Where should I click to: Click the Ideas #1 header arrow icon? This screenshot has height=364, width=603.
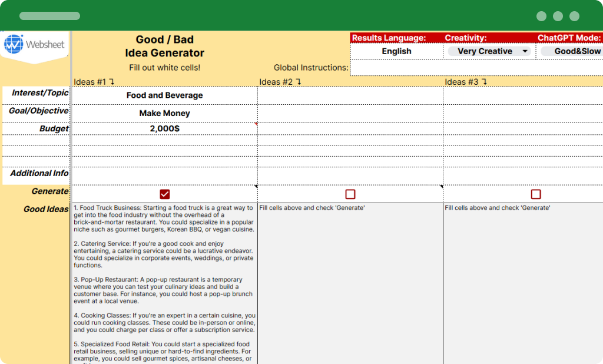pos(112,82)
